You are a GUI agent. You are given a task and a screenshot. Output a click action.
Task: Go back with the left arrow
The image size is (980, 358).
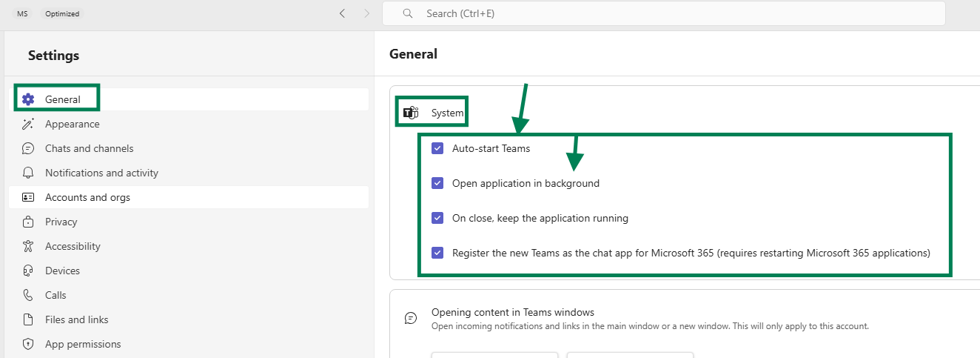(x=342, y=13)
